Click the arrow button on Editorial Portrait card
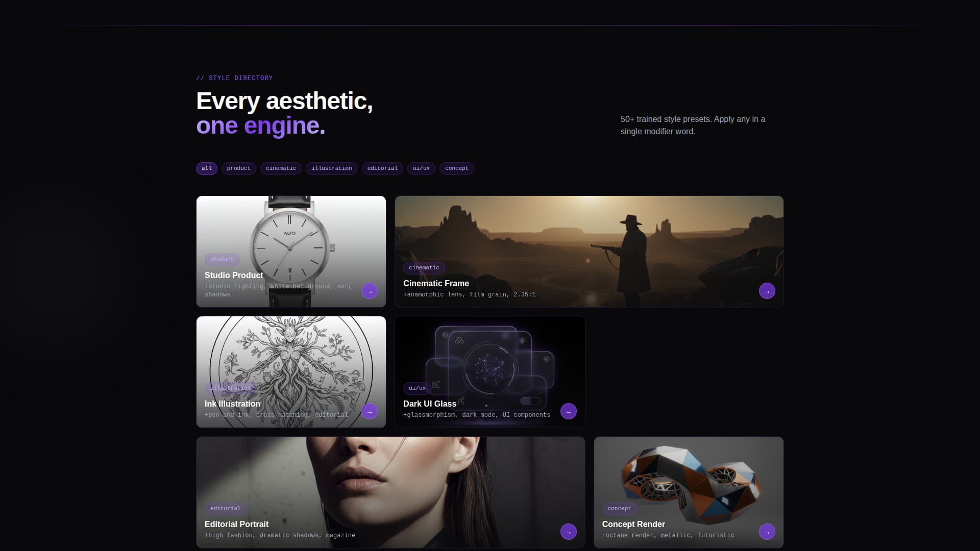Viewport: 980px width, 551px height. pos(568,531)
